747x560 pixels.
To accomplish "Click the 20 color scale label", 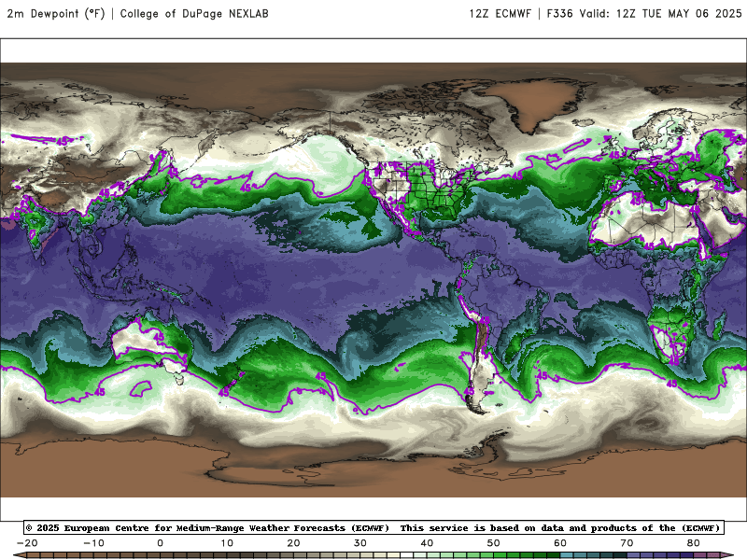I will click(293, 543).
